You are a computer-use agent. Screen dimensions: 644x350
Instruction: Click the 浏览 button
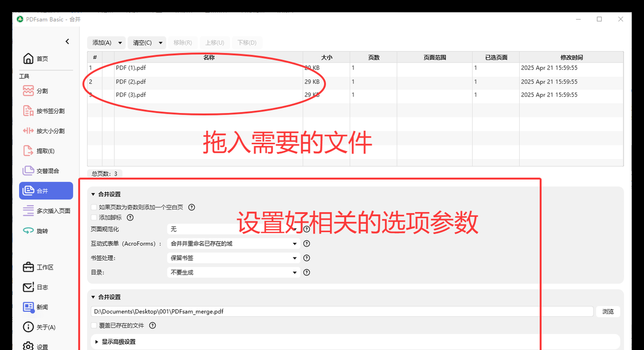tap(608, 311)
